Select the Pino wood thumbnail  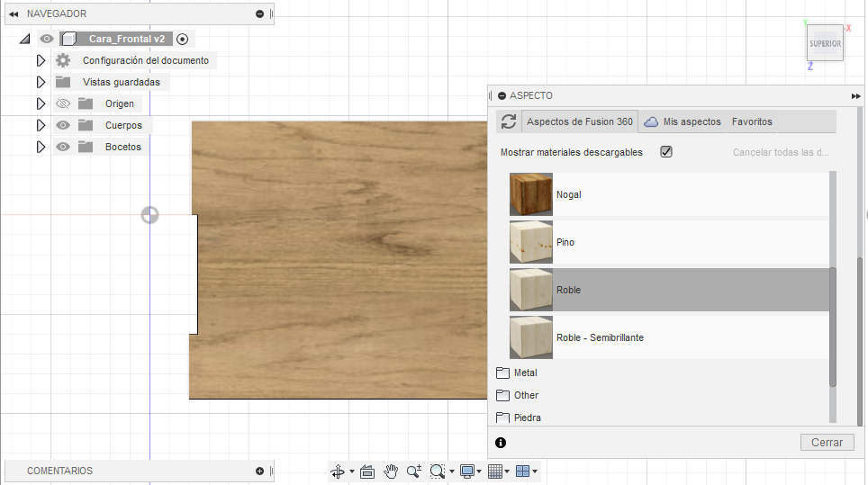pyautogui.click(x=531, y=242)
